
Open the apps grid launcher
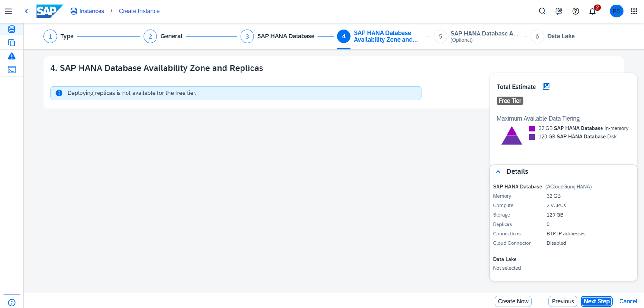click(634, 11)
